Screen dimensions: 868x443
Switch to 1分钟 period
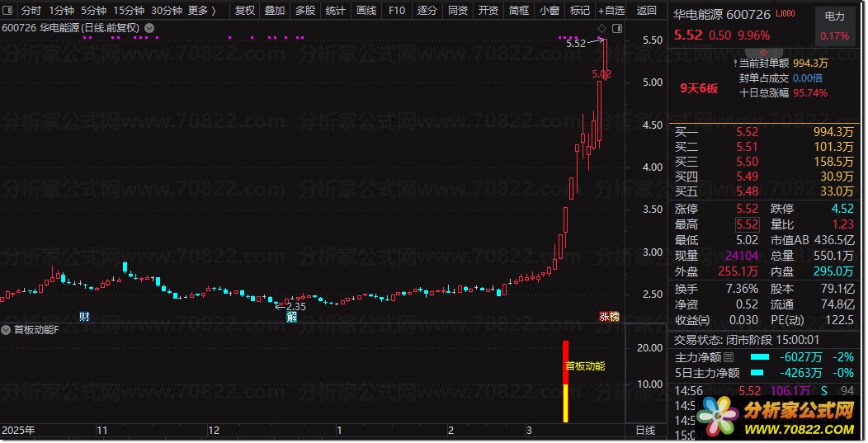coord(61,11)
